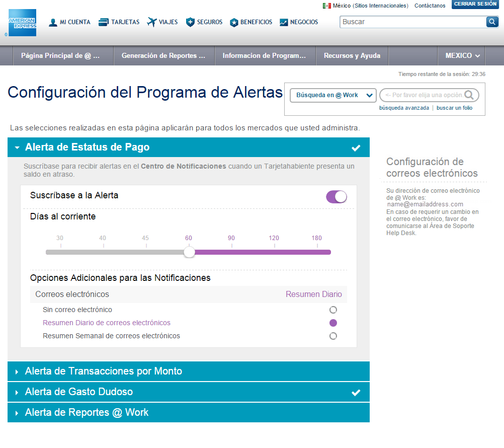Viewport: 504px width, 448px height.
Task: Click the session time remaining text
Action: coord(442,74)
